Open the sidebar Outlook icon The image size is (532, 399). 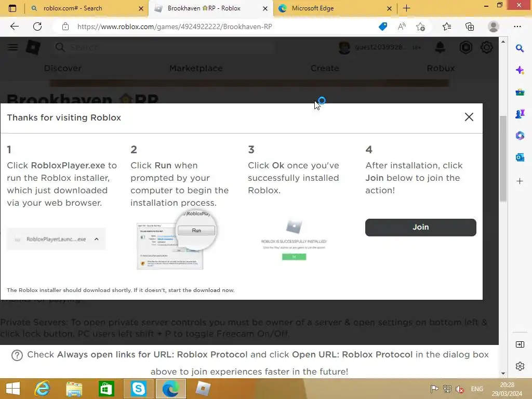pyautogui.click(x=520, y=157)
